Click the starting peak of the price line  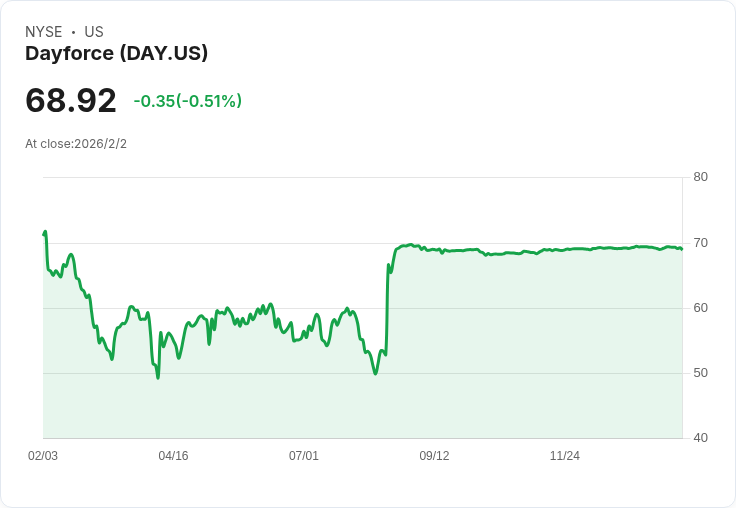45,232
